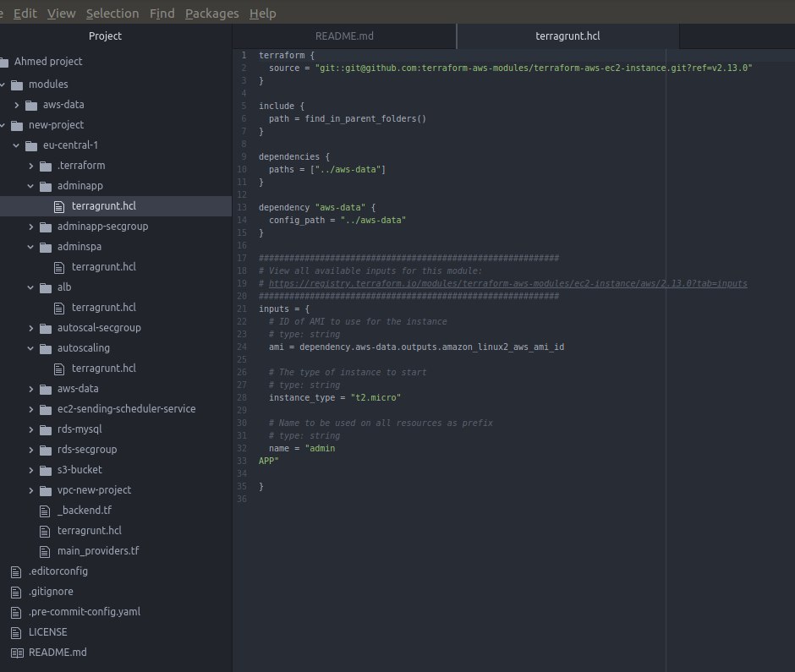Click the adminapp-secgroup folder icon

click(x=46, y=227)
